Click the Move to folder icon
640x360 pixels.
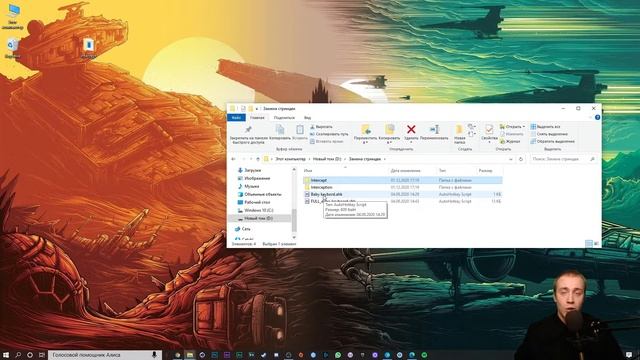click(366, 129)
